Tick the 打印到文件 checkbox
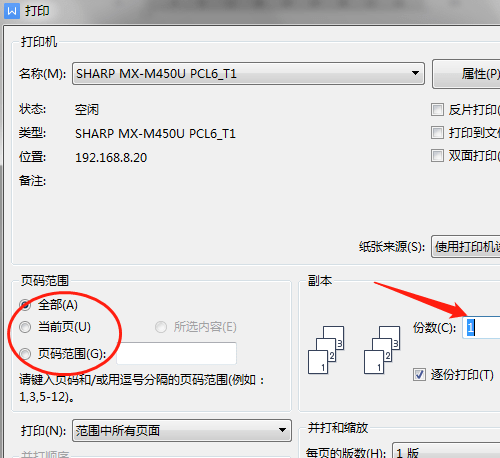This screenshot has height=458, width=500. pyautogui.click(x=437, y=132)
